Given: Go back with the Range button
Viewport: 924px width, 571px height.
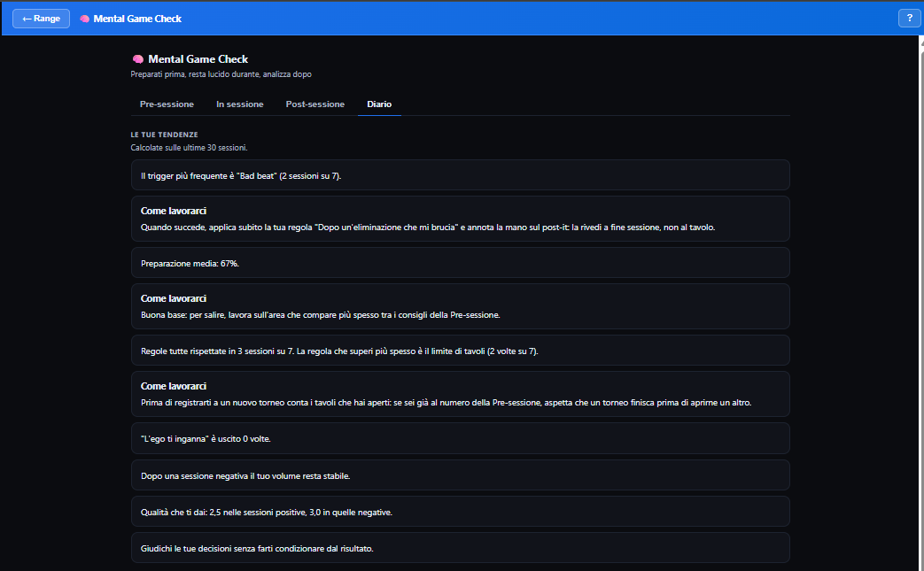Looking at the screenshot, I should 42,19.
